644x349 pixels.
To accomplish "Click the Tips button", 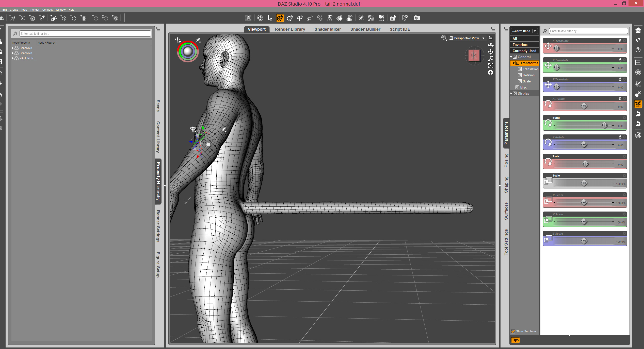I will click(515, 340).
